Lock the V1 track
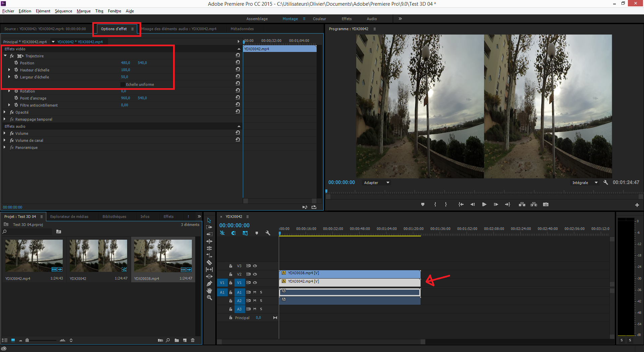Screen dimensions: 644x352 [231, 283]
